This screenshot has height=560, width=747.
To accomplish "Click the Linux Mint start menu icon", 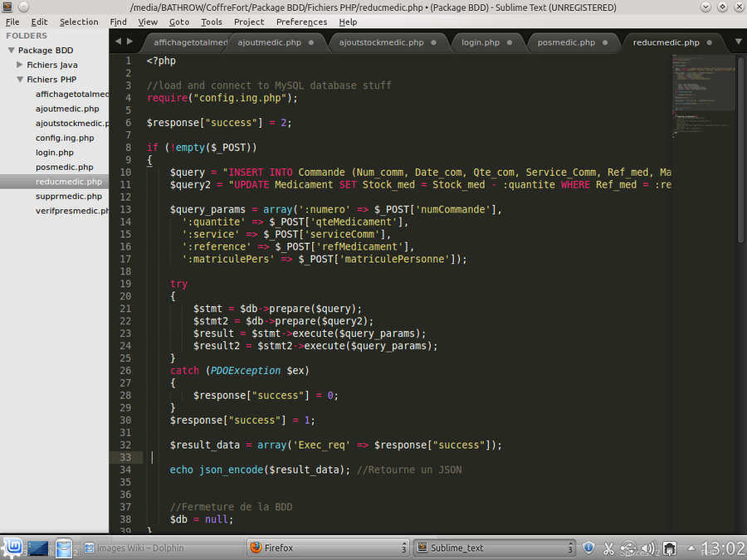I will [x=12, y=548].
